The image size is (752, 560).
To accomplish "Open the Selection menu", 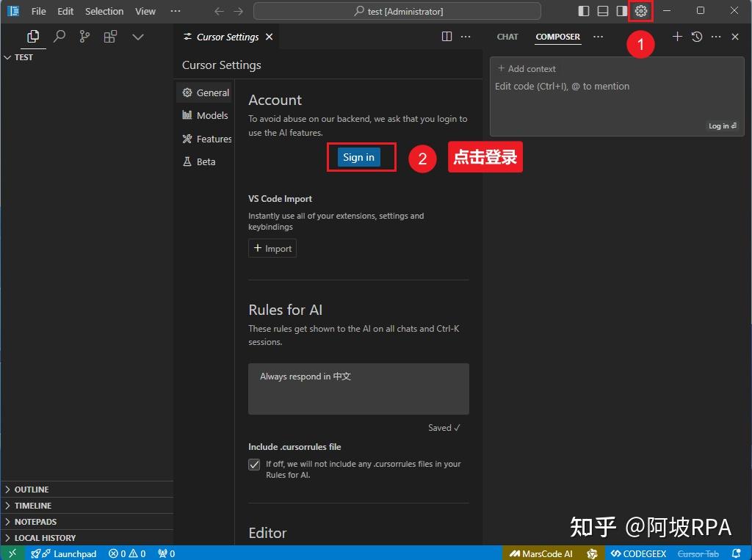I will [x=104, y=11].
